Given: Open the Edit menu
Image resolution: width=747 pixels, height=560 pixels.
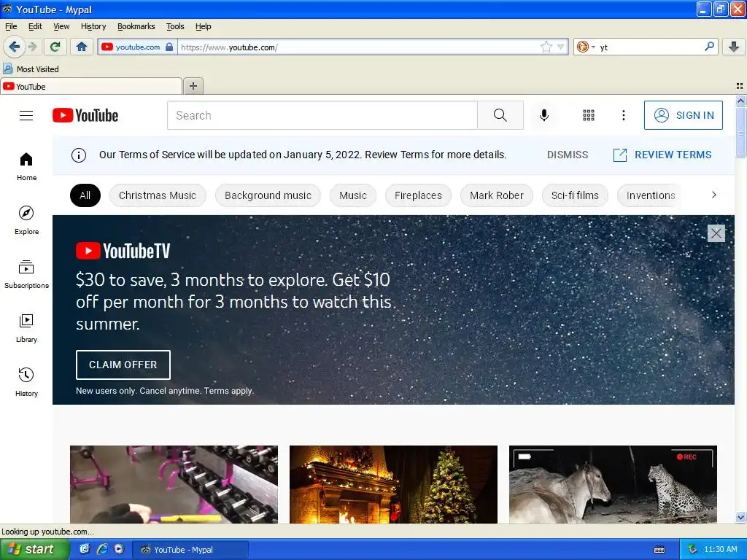Looking at the screenshot, I should tap(35, 26).
